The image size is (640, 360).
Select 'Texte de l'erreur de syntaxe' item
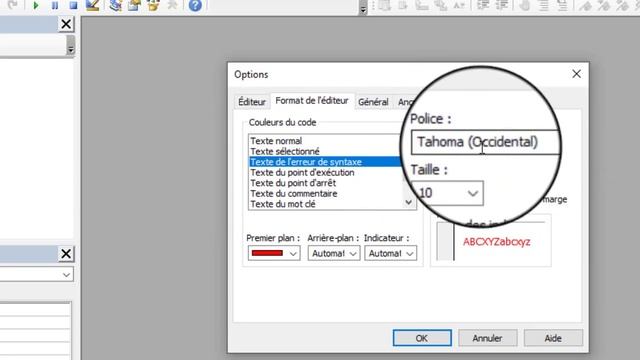(x=324, y=162)
